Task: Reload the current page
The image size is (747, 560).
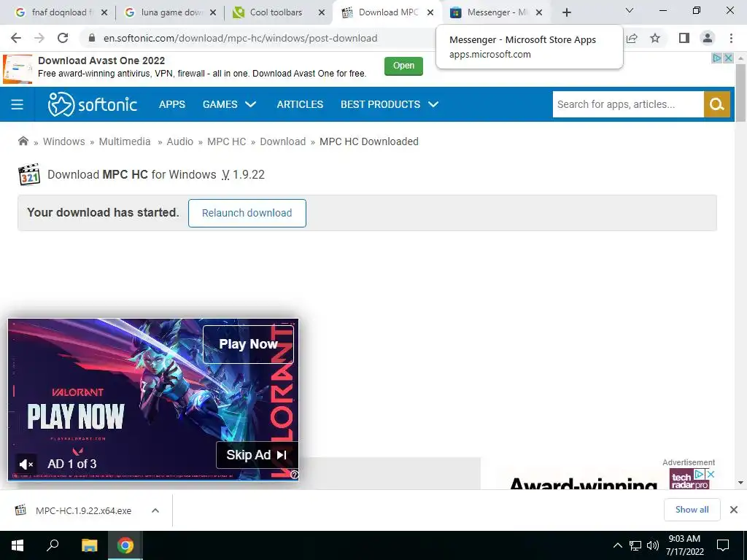Action: [63, 38]
